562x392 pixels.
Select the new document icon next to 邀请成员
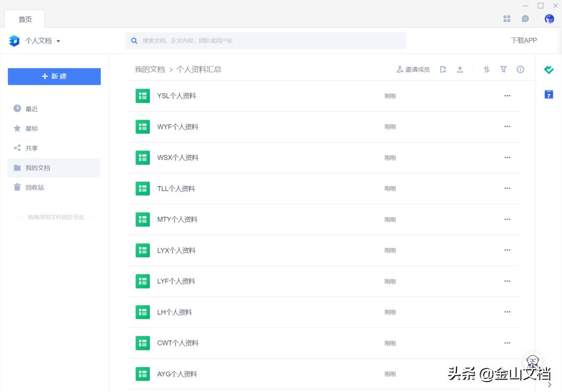(x=443, y=69)
